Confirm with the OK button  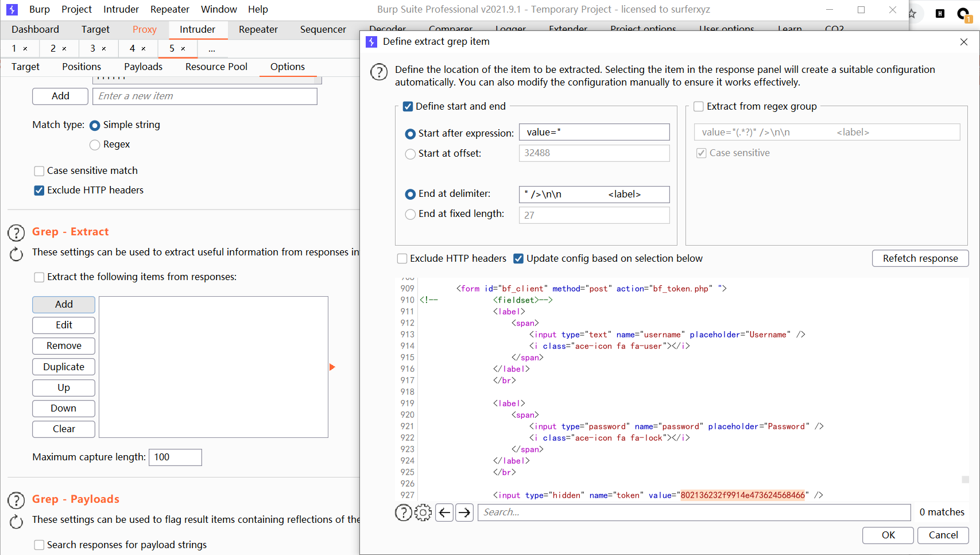pyautogui.click(x=888, y=535)
